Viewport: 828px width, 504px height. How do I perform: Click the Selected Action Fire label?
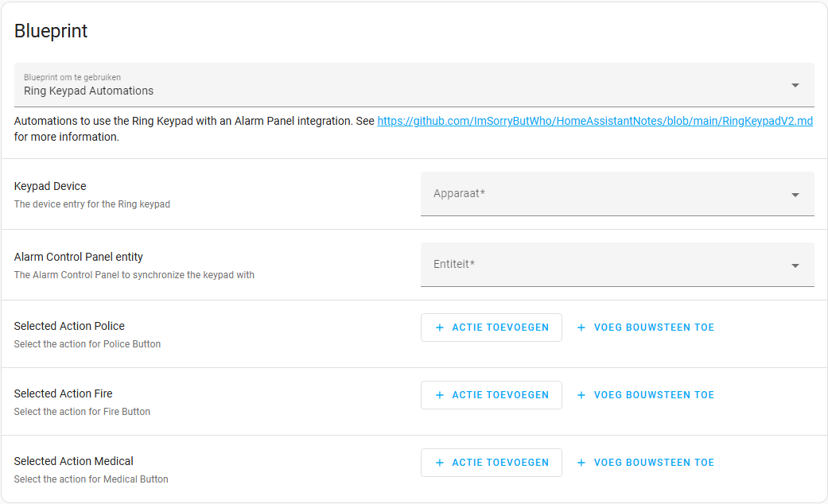(x=64, y=394)
